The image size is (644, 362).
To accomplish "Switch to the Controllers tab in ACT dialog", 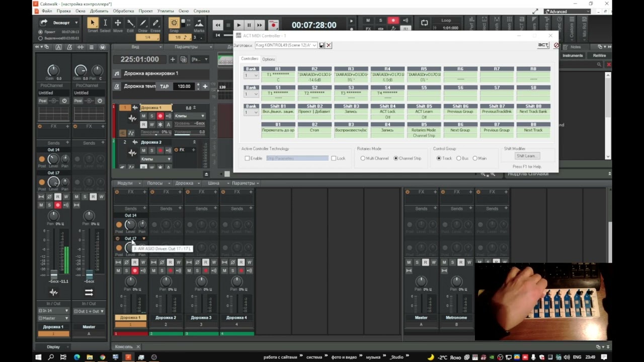I will coord(250,59).
